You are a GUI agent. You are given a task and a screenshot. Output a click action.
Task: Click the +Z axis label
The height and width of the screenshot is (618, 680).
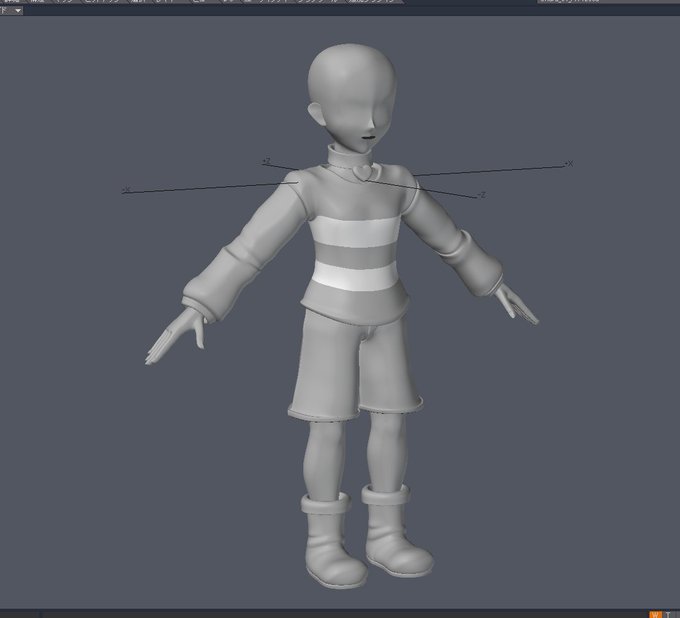[266, 161]
